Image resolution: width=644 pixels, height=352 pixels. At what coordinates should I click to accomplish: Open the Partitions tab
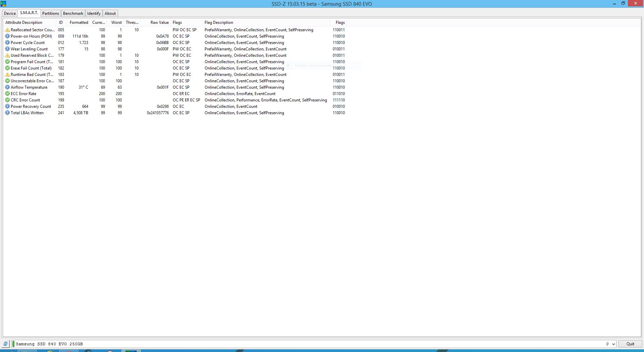[51, 13]
